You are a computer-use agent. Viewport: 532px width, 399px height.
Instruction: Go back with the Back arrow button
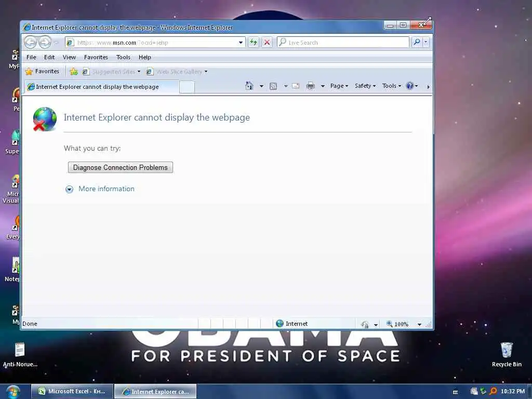coord(30,43)
